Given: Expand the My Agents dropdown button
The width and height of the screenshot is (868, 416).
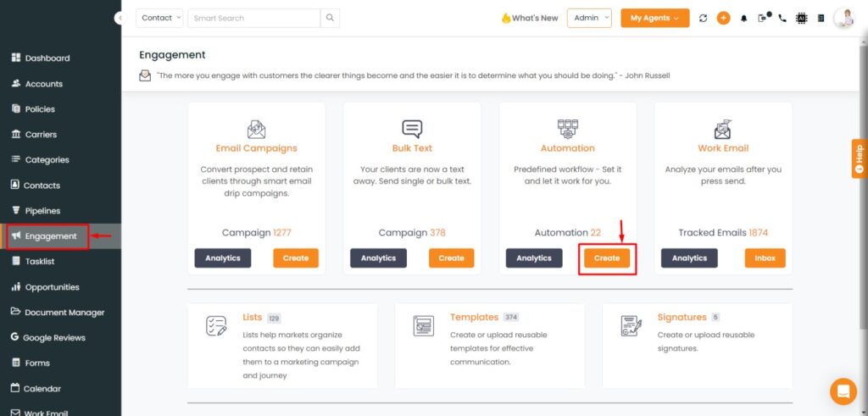Looking at the screenshot, I should tap(655, 18).
